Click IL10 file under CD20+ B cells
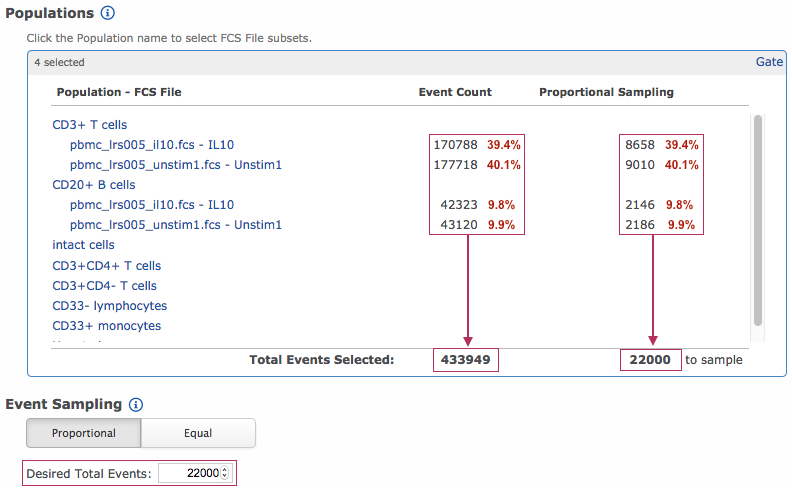The image size is (792, 488). pos(152,205)
